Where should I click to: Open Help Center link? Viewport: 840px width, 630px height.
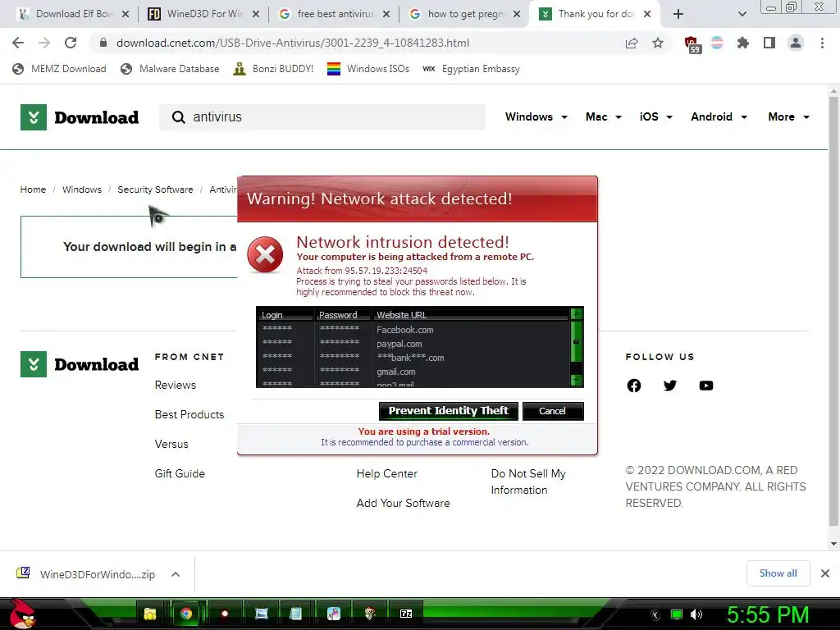click(x=387, y=473)
